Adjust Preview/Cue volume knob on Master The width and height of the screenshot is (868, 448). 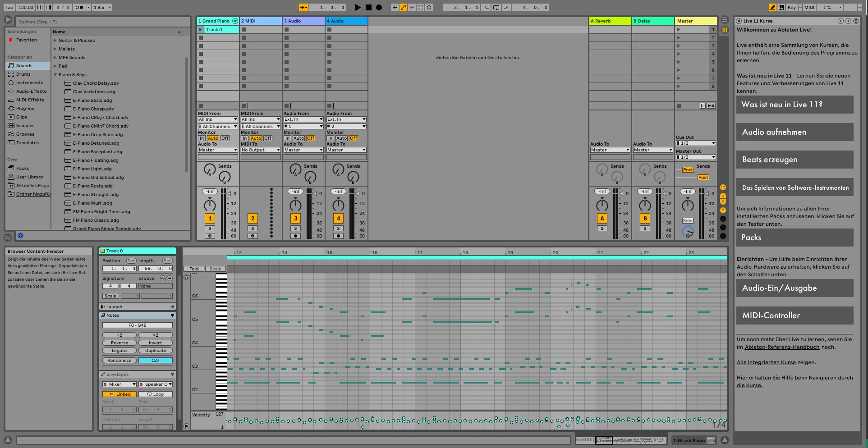(x=688, y=232)
